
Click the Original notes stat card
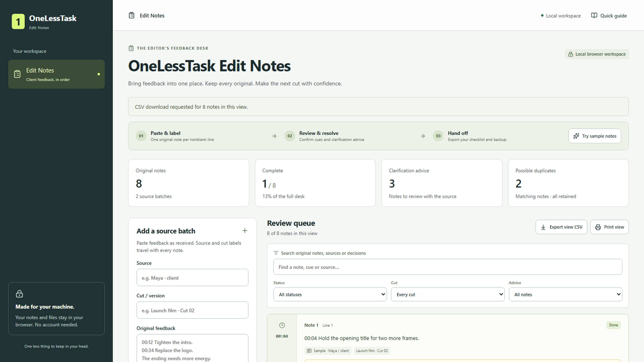coord(189,183)
